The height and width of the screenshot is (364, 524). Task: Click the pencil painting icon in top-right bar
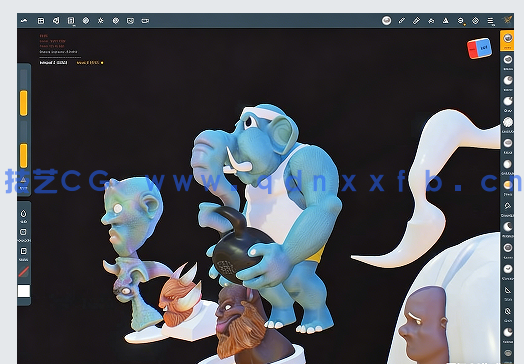(402, 21)
